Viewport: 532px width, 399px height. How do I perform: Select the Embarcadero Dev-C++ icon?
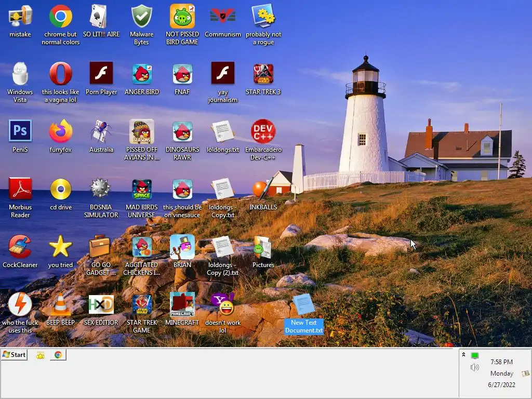coord(263,131)
